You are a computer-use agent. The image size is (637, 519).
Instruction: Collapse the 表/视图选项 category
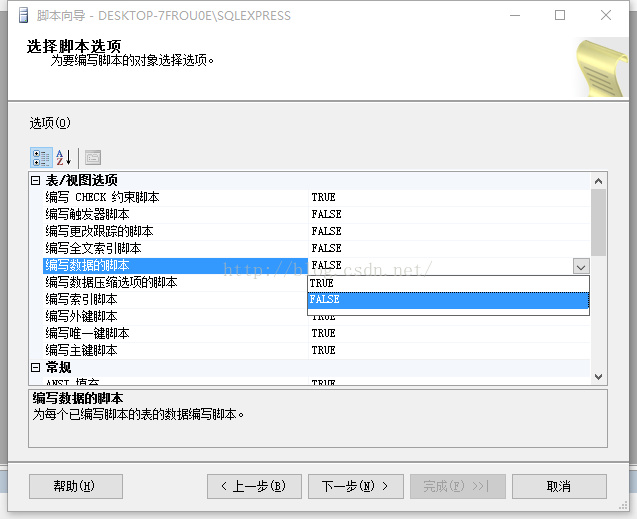pyautogui.click(x=36, y=180)
